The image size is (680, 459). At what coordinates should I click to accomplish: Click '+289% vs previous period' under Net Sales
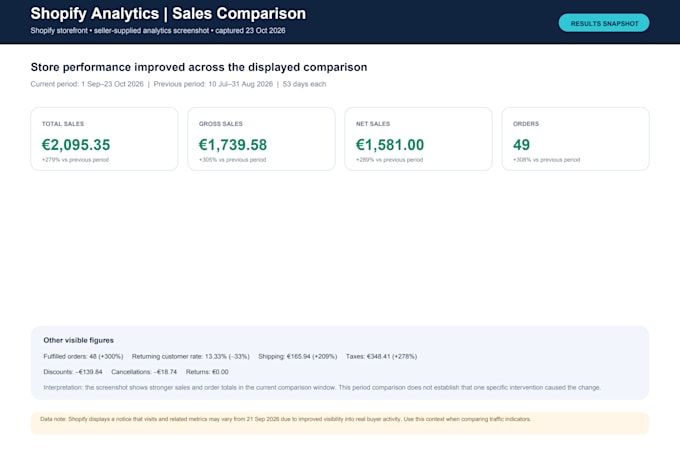pyautogui.click(x=389, y=160)
